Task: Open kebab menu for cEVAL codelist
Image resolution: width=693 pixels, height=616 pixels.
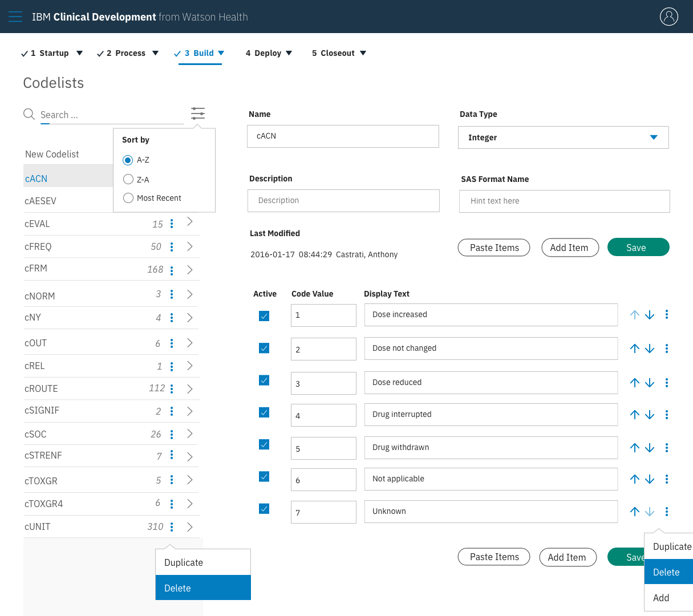Action: tap(172, 224)
